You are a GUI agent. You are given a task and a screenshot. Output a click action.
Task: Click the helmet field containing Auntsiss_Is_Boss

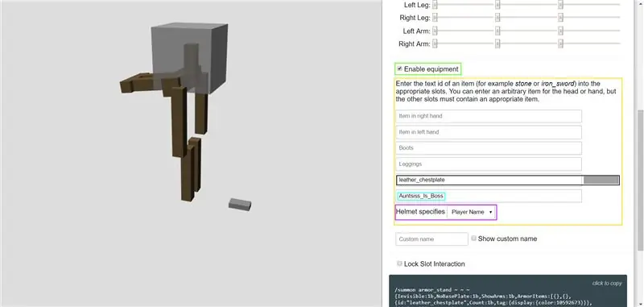489,196
